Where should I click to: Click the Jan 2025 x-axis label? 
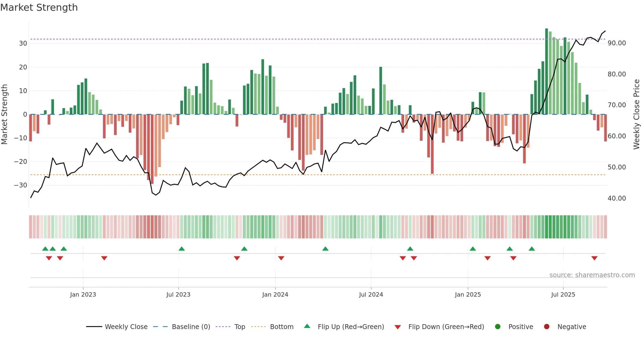468,295
